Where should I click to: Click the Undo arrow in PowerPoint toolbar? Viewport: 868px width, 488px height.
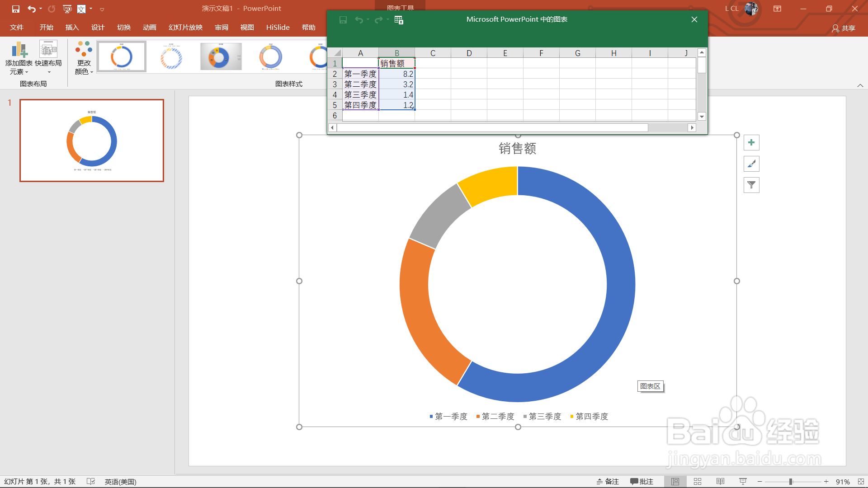(x=31, y=9)
